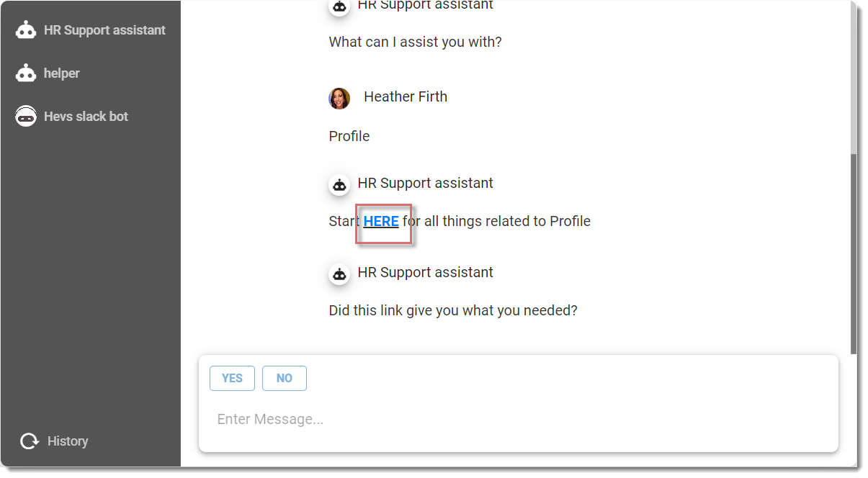
Task: Click the 'Profile' message from Heather Firth
Action: click(x=349, y=136)
